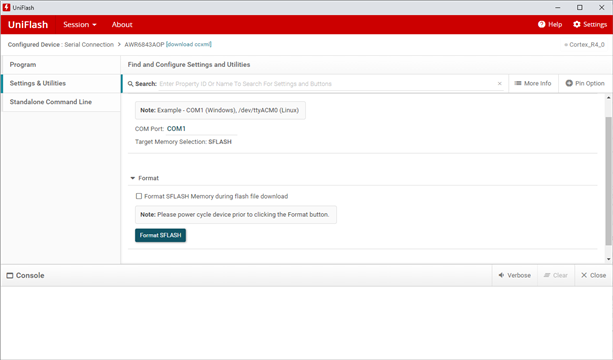Click the Pin Option circle icon
The height and width of the screenshot is (360, 613).
[x=569, y=83]
